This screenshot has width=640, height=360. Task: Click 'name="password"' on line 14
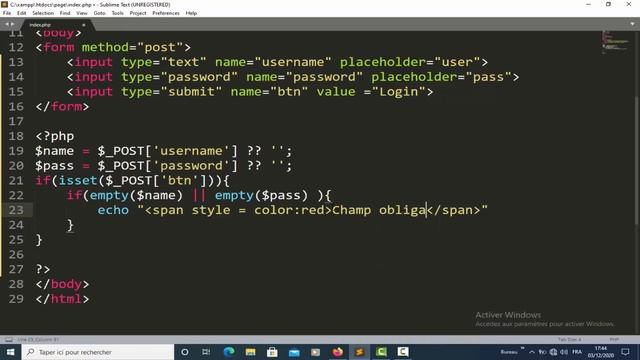[x=304, y=77]
